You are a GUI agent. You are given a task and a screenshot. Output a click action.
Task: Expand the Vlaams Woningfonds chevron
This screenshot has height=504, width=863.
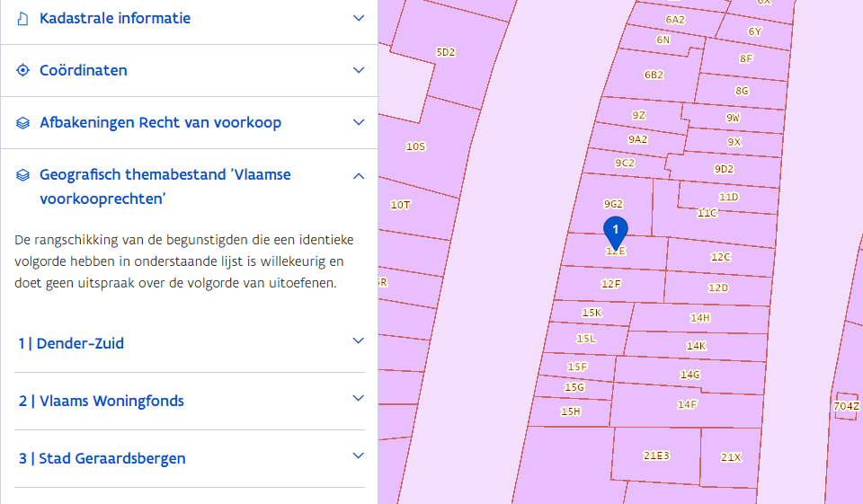(x=359, y=399)
